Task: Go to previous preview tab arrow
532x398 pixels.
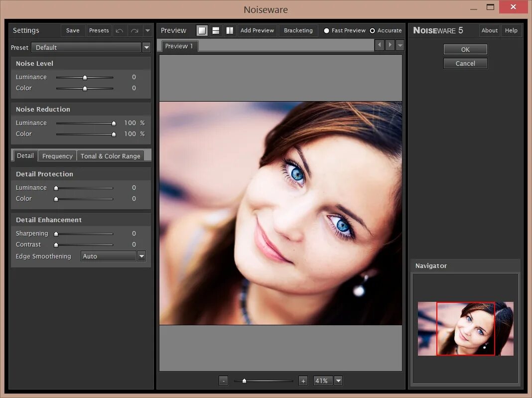Action: (380, 45)
